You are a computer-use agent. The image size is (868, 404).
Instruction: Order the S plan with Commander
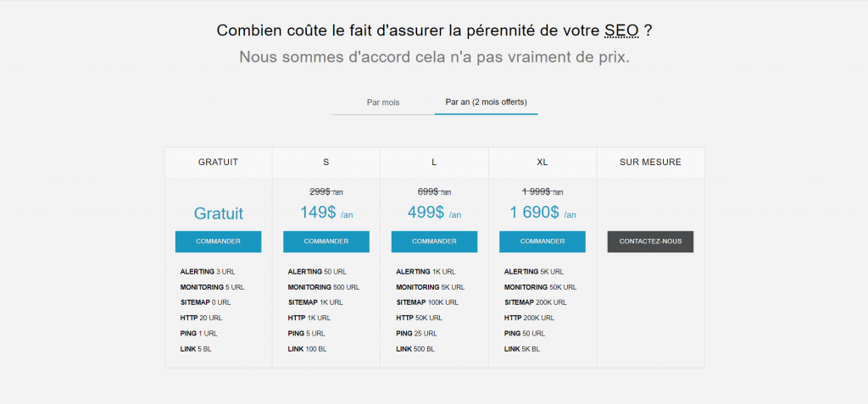coord(326,241)
